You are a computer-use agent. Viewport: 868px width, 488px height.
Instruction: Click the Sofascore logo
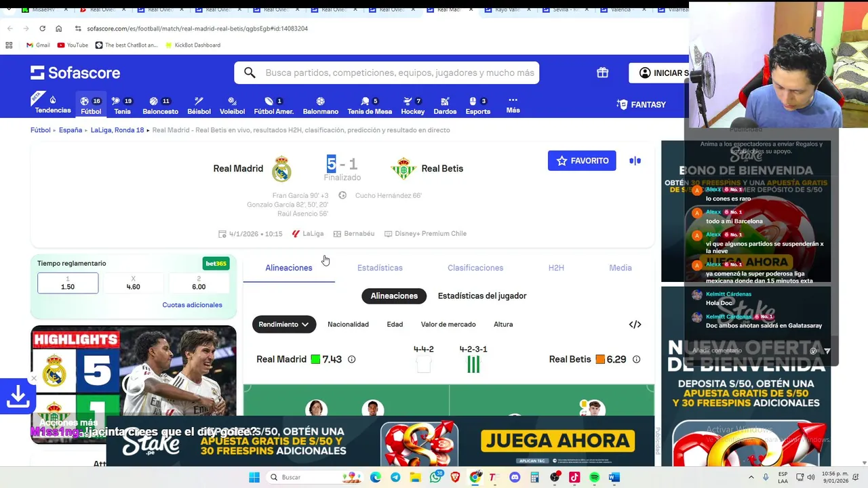(x=75, y=73)
